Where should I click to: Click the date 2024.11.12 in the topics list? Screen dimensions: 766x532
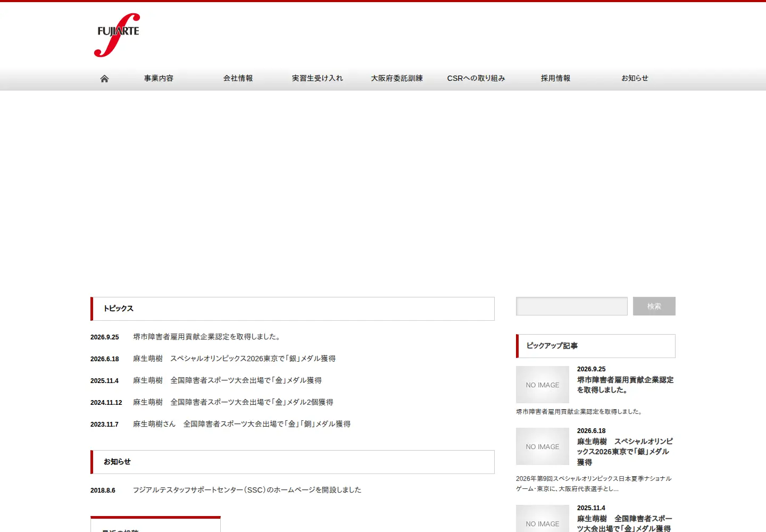coord(106,403)
